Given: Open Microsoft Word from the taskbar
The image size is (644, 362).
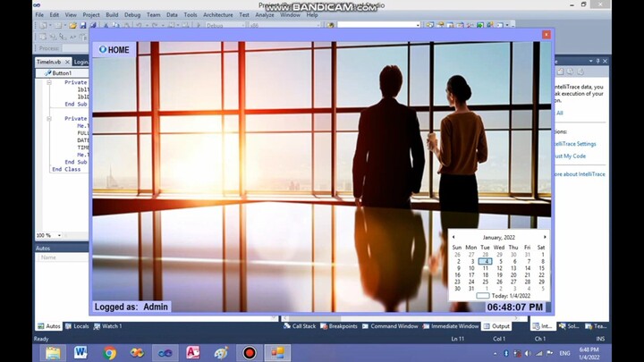Looking at the screenshot, I should pyautogui.click(x=80, y=352).
